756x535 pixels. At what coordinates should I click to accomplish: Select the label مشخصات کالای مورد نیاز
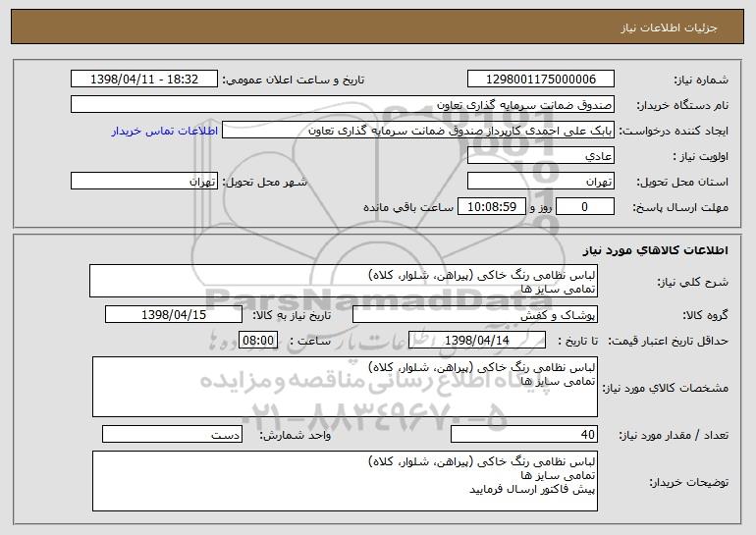[x=666, y=388]
